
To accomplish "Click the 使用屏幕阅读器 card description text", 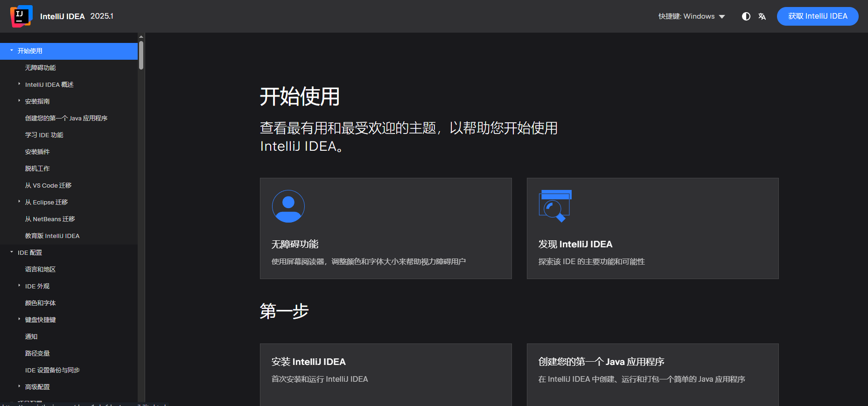I will tap(369, 262).
